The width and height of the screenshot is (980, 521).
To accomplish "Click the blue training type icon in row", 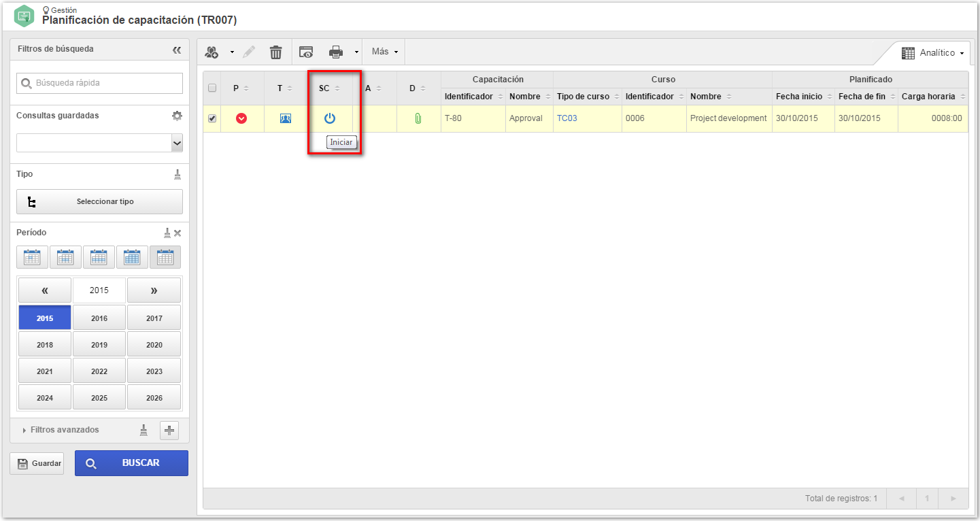I will tap(286, 118).
